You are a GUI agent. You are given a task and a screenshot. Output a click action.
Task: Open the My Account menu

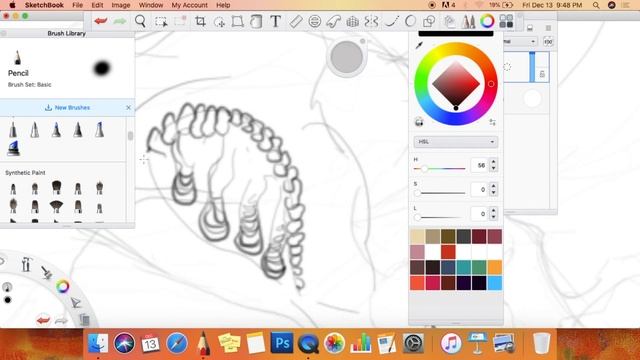tap(189, 5)
